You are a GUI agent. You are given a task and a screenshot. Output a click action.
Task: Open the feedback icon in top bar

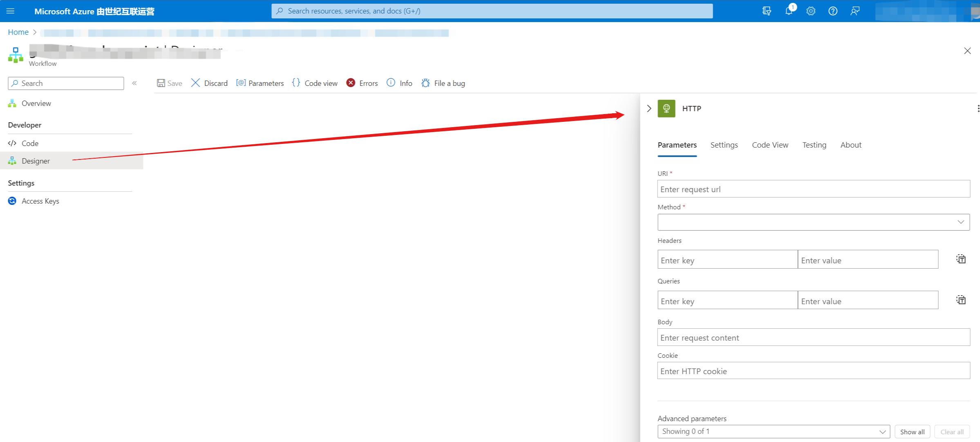[x=855, y=11]
